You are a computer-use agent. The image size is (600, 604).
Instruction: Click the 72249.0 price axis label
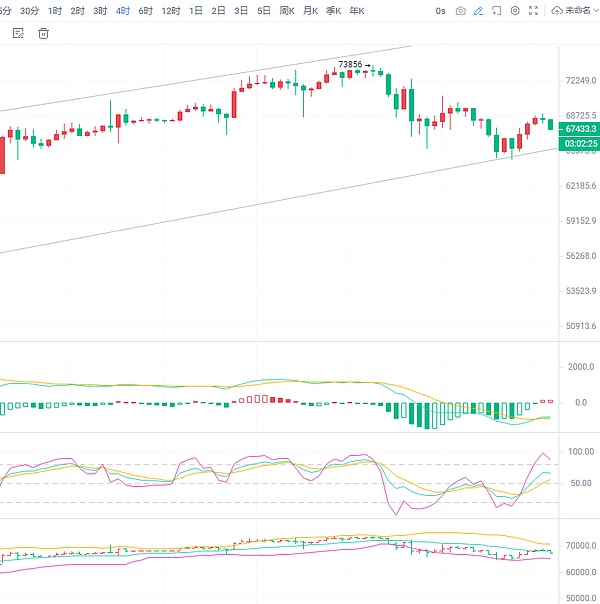pos(580,80)
